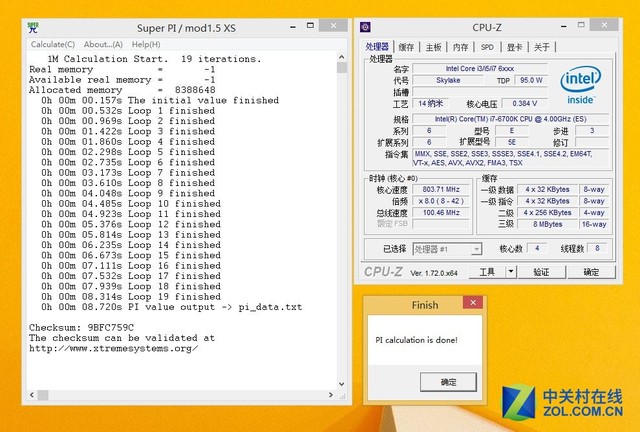
Task: Expand the 工具 dropdown arrow
Action: coord(511,271)
